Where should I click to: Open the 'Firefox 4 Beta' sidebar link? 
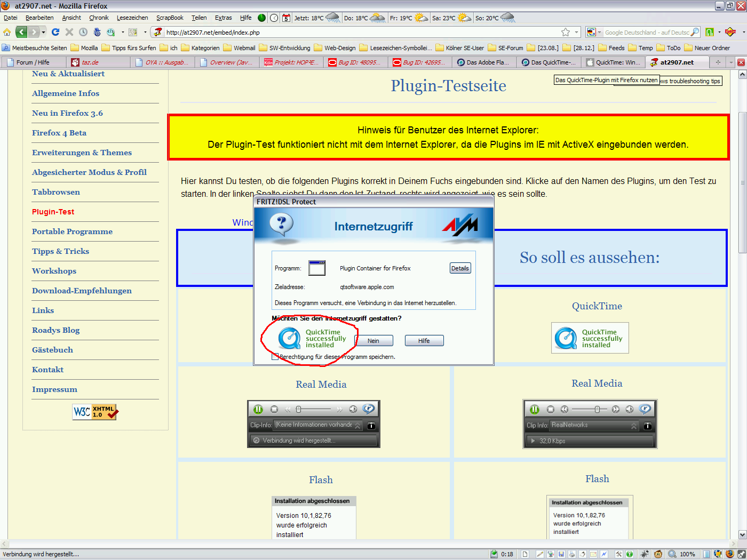pyautogui.click(x=59, y=133)
